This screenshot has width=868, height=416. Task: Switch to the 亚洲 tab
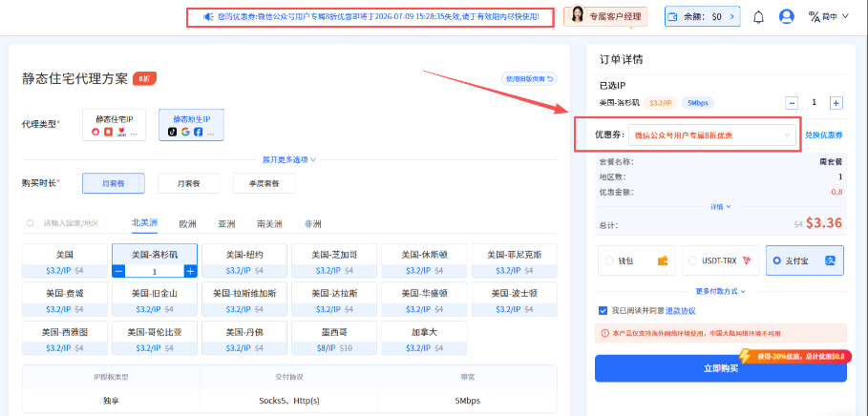pos(226,224)
